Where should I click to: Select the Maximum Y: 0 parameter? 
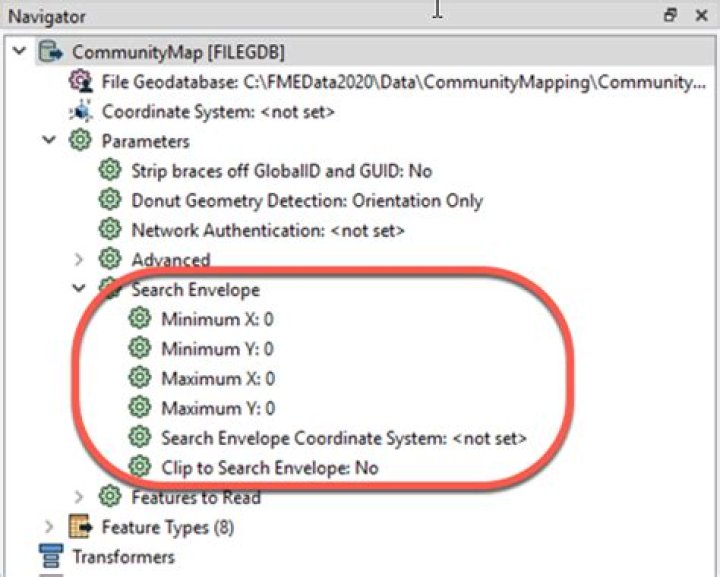pos(217,408)
